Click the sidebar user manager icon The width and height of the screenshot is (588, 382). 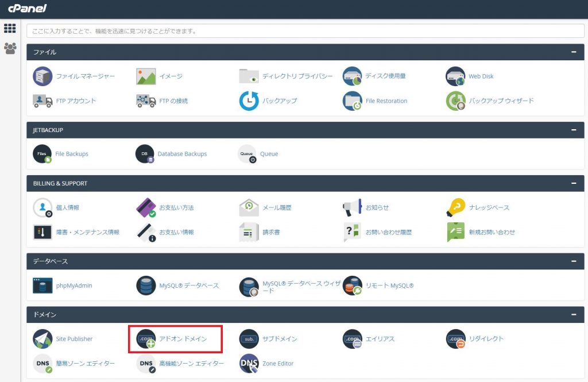tap(10, 48)
